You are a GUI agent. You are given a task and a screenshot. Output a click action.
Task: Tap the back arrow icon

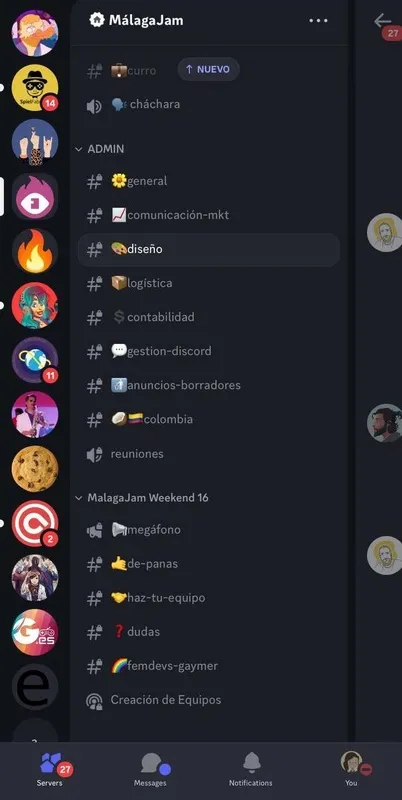pos(382,21)
